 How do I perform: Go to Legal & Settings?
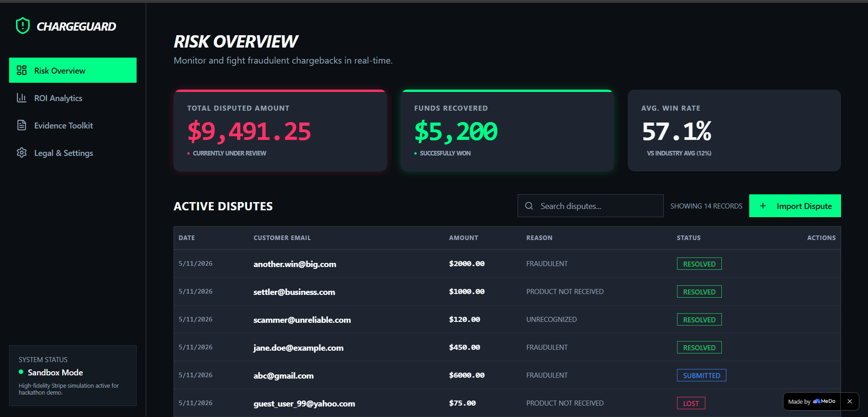coord(73,153)
